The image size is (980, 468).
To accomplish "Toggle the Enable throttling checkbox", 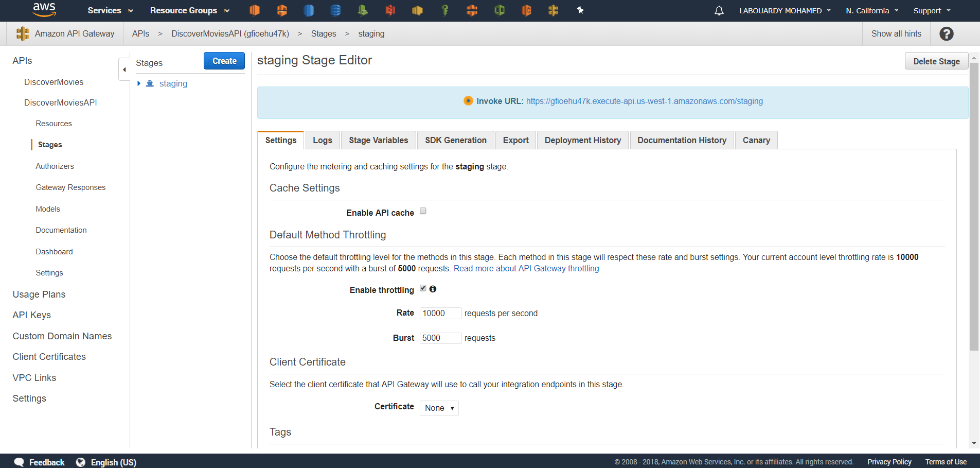I will pos(423,288).
